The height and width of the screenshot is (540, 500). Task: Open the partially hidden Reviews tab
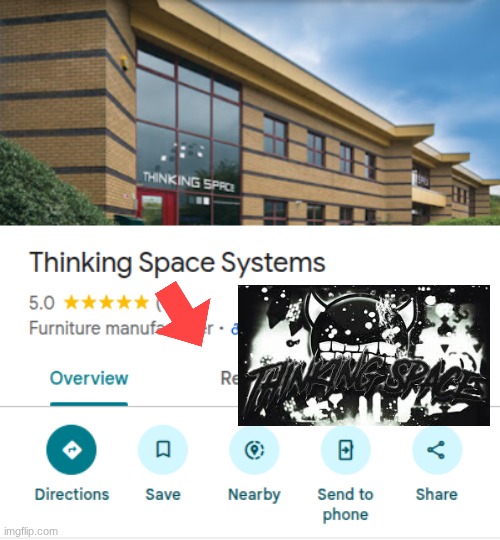[229, 378]
